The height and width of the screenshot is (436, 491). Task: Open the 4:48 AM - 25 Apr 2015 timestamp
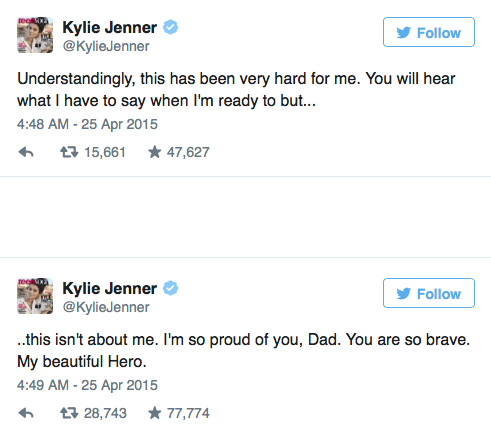[87, 124]
